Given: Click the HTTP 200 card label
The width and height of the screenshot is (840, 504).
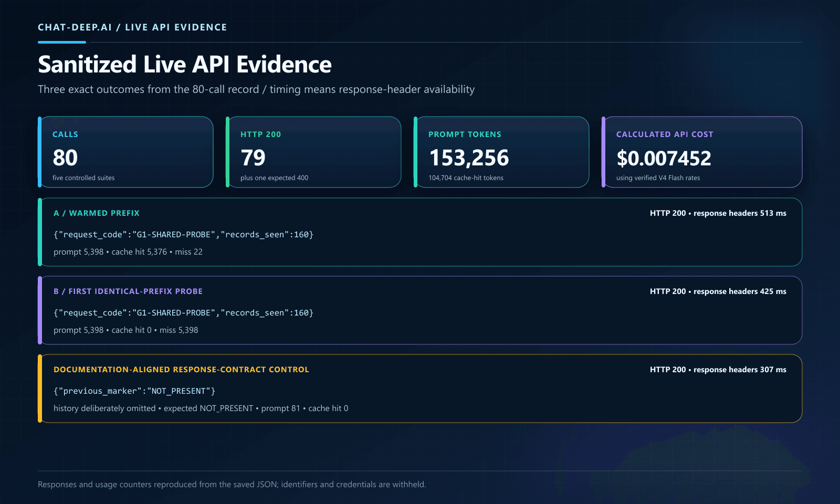Looking at the screenshot, I should pyautogui.click(x=260, y=134).
